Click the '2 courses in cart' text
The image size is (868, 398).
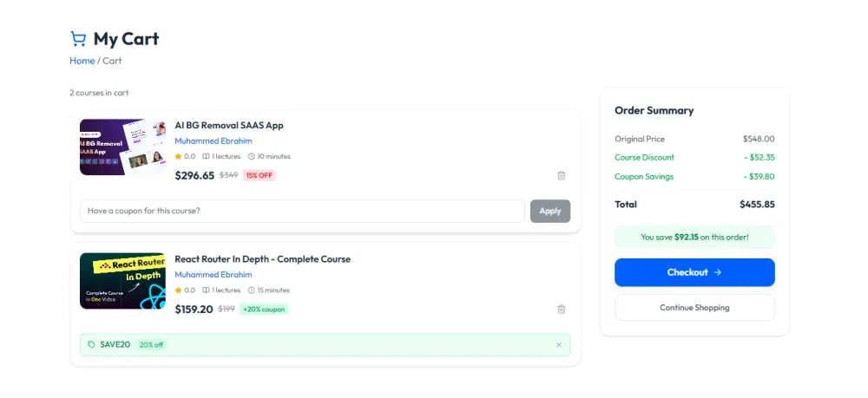(x=99, y=93)
